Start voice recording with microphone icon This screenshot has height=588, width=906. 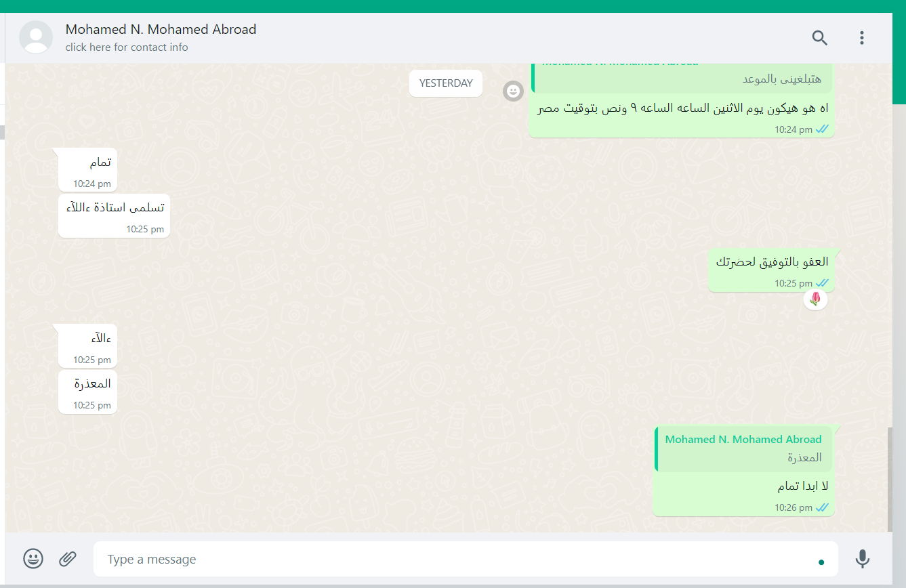(862, 559)
